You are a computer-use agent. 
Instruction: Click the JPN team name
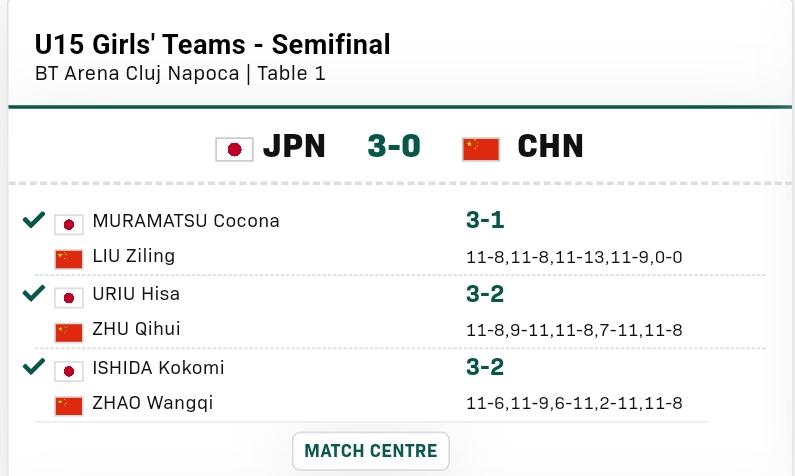coord(294,147)
